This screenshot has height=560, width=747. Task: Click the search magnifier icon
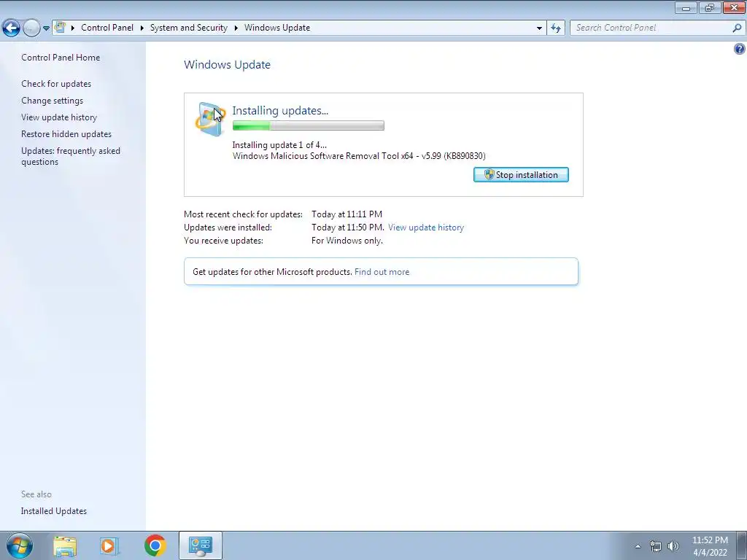pyautogui.click(x=737, y=28)
